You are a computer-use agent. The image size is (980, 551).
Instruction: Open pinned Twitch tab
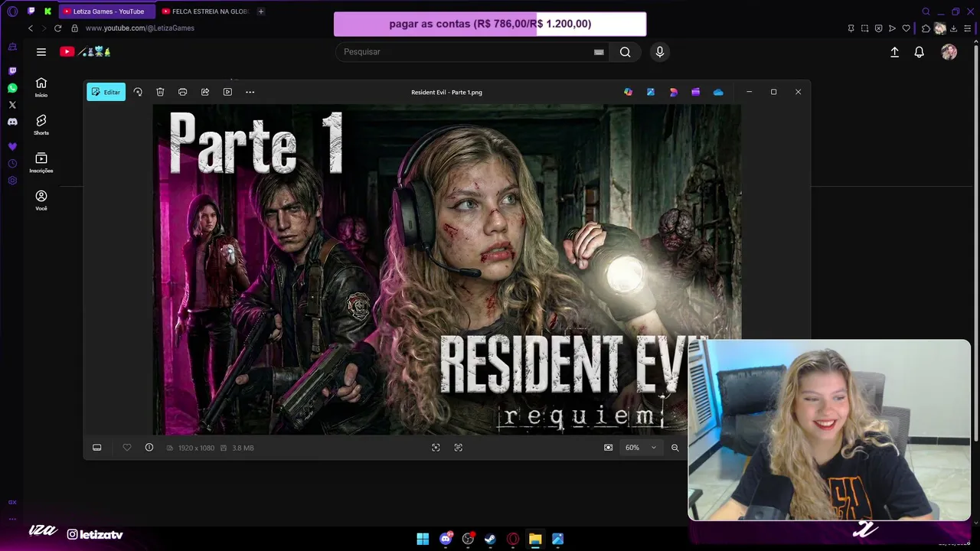coord(31,11)
